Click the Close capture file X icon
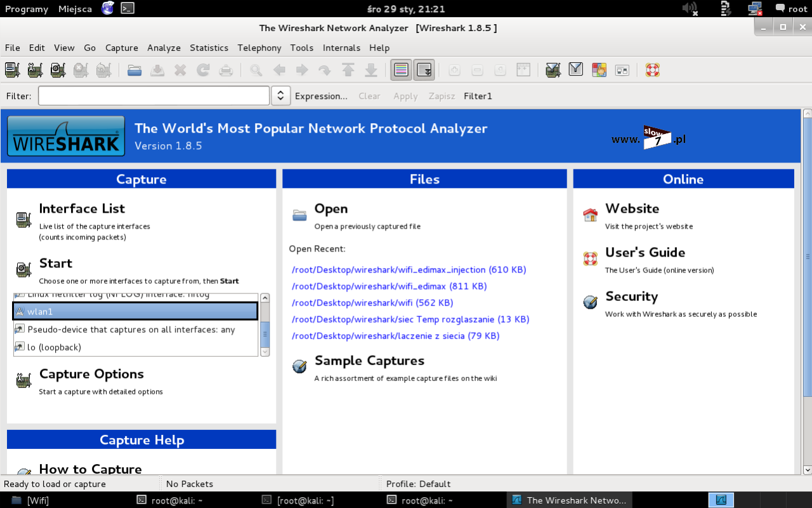Screen dimensions: 812x508 (180, 70)
